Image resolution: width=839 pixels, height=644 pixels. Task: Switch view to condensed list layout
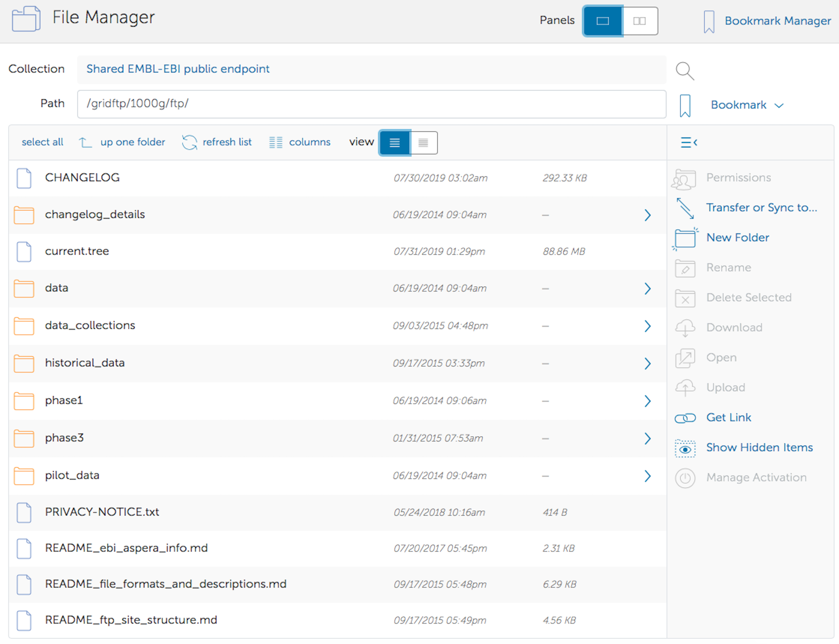pos(423,143)
